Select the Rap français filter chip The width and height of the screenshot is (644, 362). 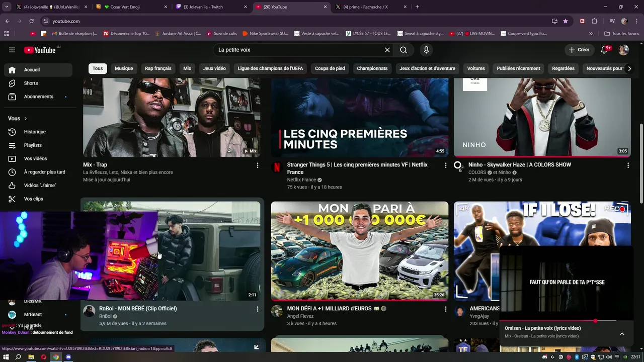pyautogui.click(x=158, y=68)
